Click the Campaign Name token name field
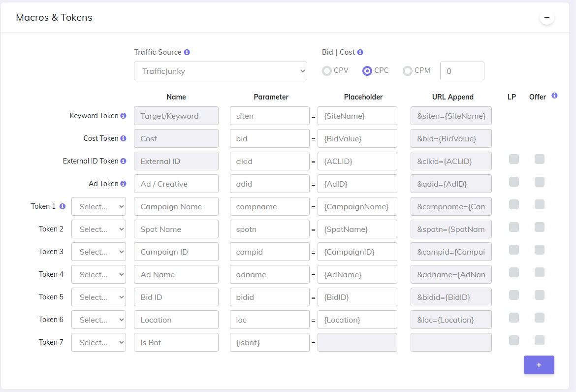Screen dimensions: 576x392 176,207
